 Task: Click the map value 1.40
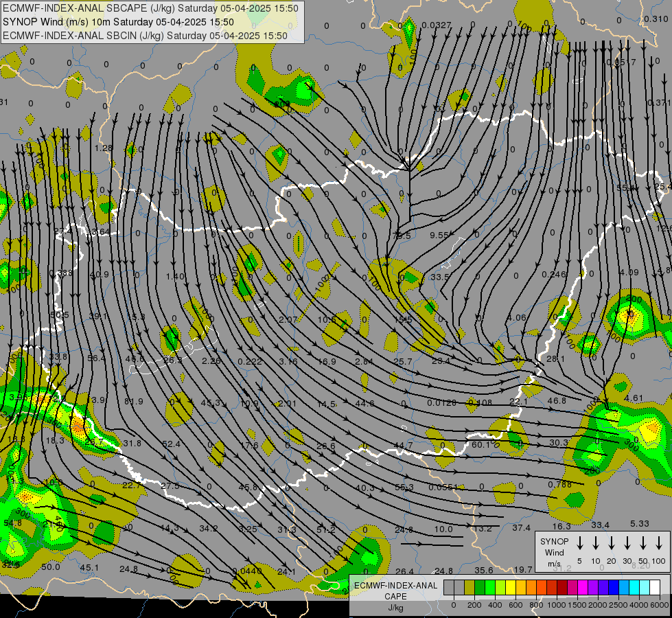coord(175,276)
